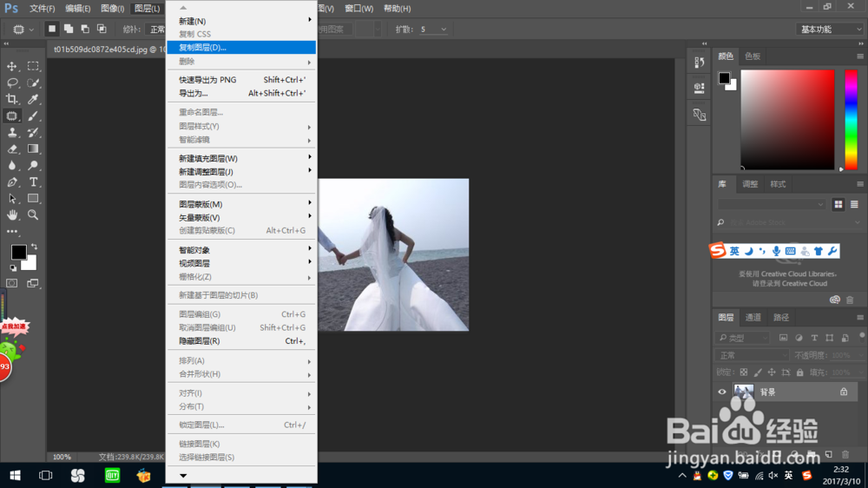
Task: Choose 复制图层(D)... menu entry
Action: (241, 48)
